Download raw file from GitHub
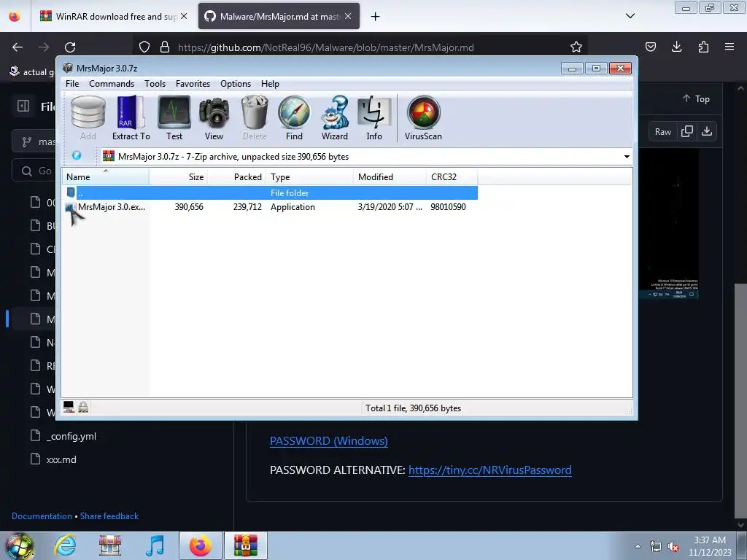 (707, 131)
